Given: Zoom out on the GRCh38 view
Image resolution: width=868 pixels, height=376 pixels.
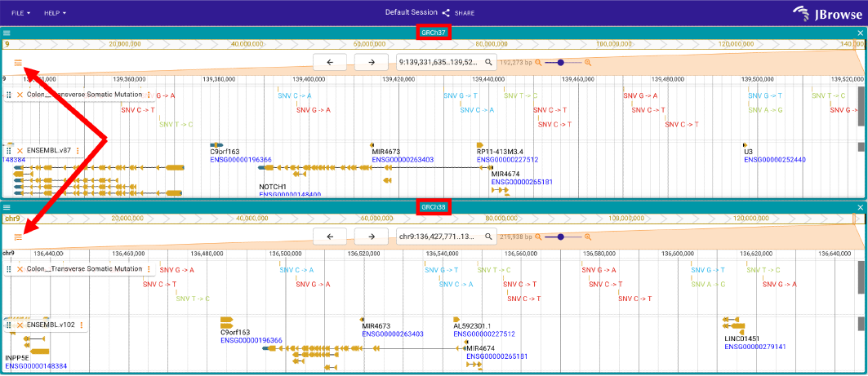Looking at the screenshot, I should click(x=538, y=237).
